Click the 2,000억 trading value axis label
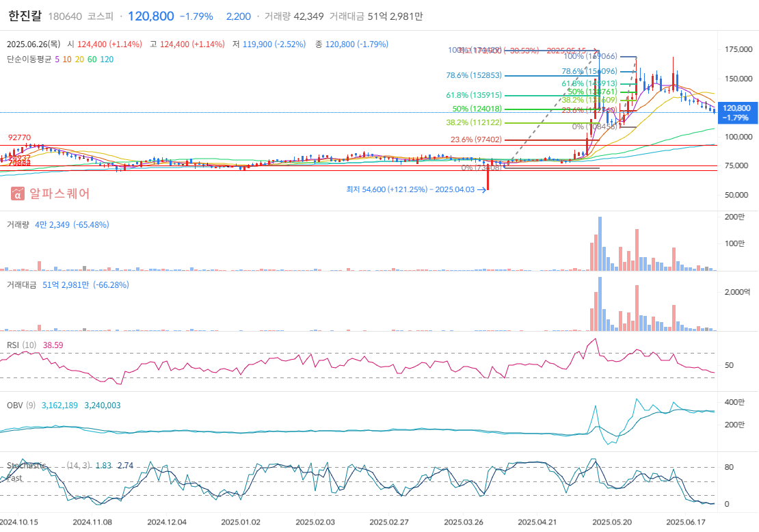759x532 pixels. pyautogui.click(x=737, y=292)
